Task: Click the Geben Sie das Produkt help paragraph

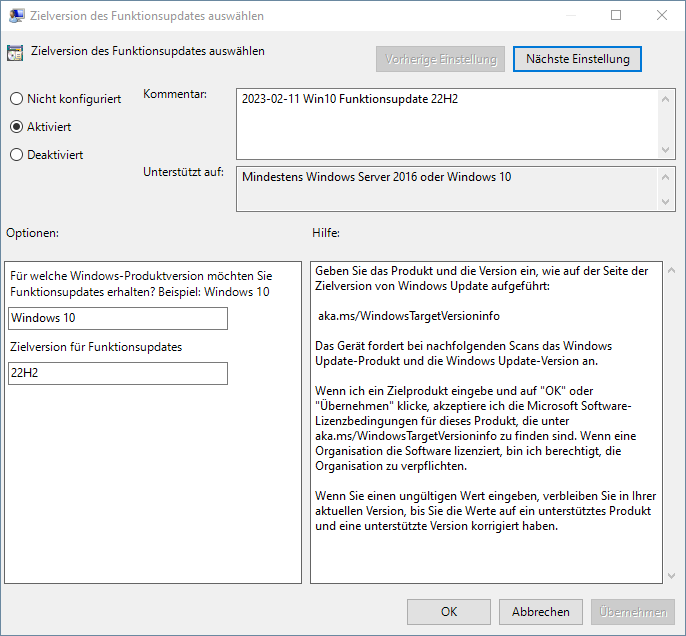Action: (481, 278)
